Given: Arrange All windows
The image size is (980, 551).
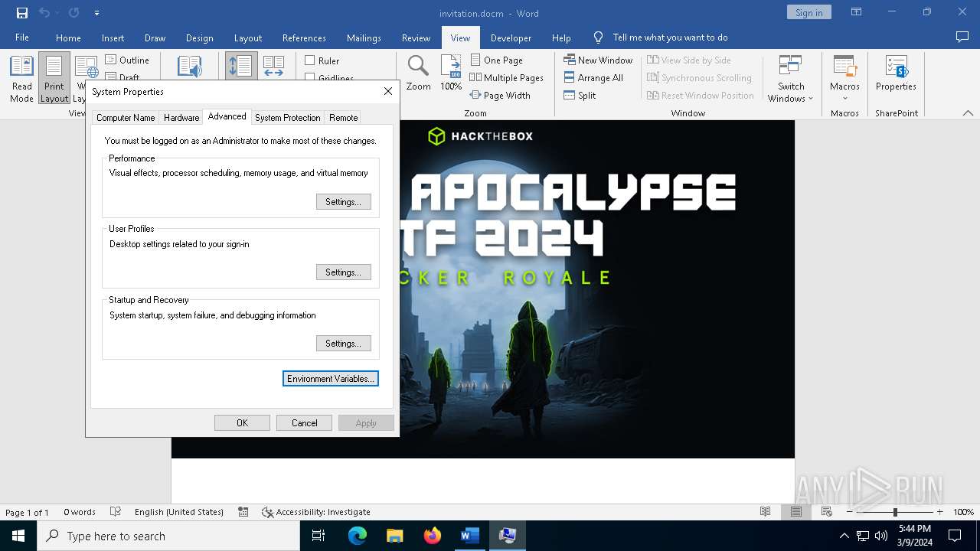Looking at the screenshot, I should click(593, 77).
